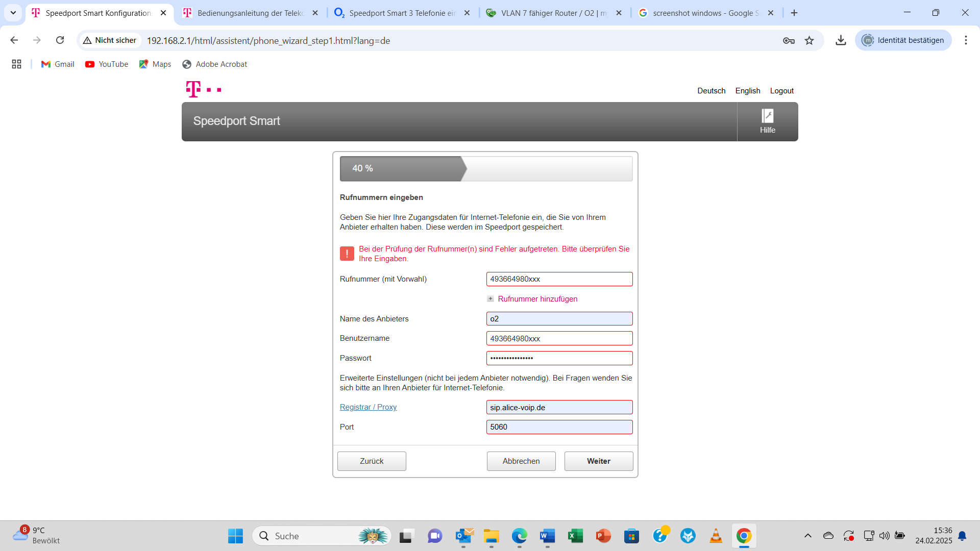Switch to VLAN 7 fähiger Router tab
This screenshot has height=551, width=980.
point(554,13)
